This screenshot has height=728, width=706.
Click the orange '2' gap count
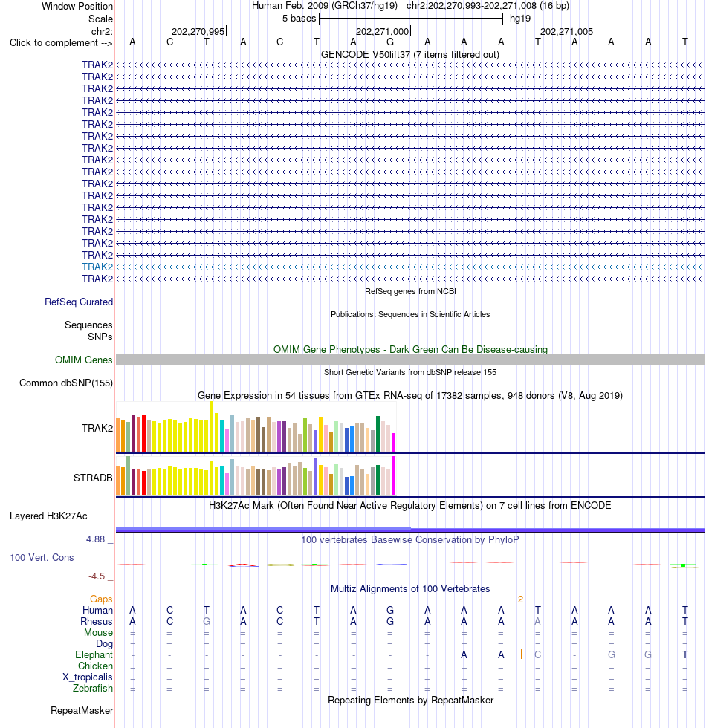coord(521,599)
